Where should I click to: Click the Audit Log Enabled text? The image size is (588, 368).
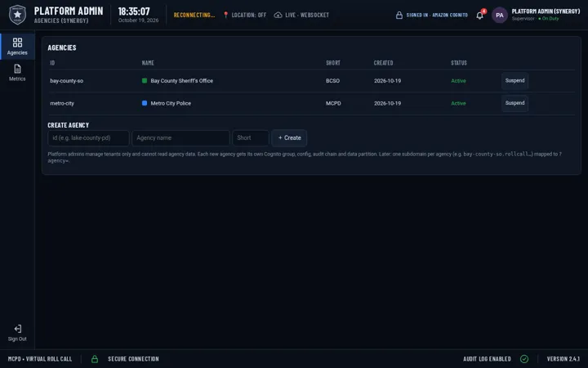coord(487,359)
